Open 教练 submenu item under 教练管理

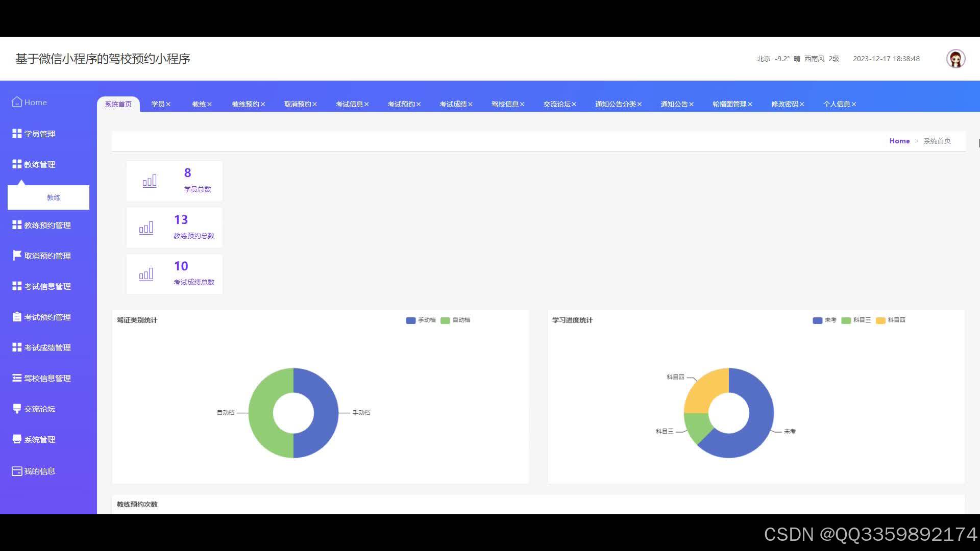coord(48,197)
